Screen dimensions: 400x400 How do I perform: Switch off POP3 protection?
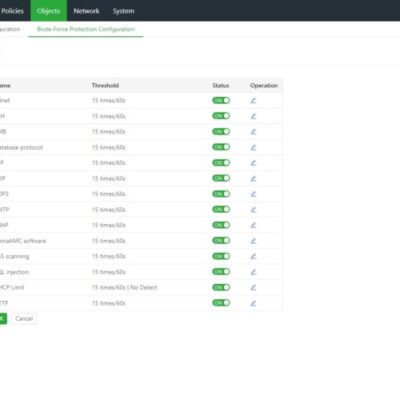click(x=221, y=194)
